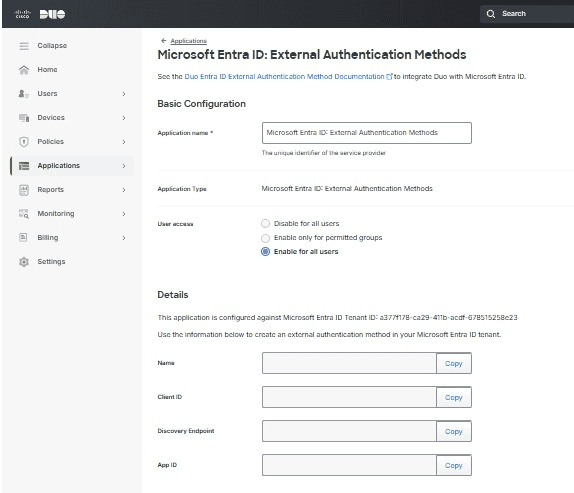The height and width of the screenshot is (493, 574).
Task: Click the Reports icon in sidebar
Action: [x=24, y=190]
